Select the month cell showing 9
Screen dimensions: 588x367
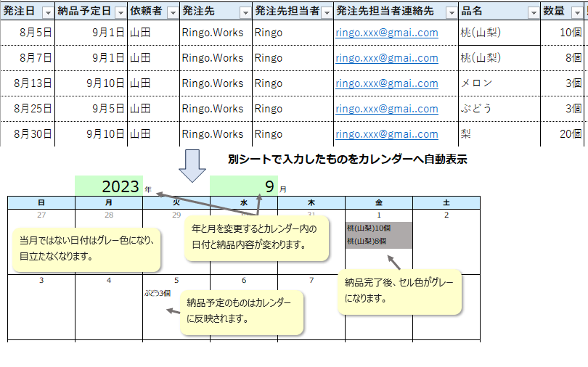(244, 186)
